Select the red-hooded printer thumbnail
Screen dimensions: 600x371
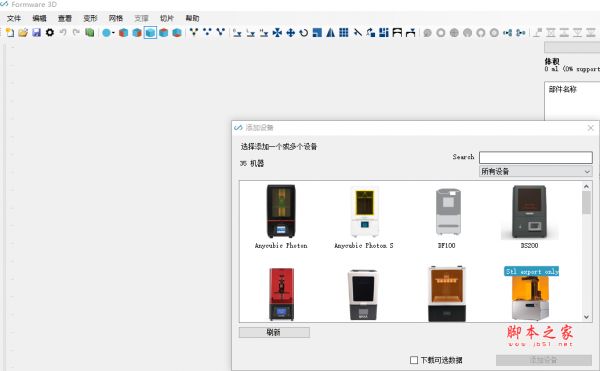point(282,294)
